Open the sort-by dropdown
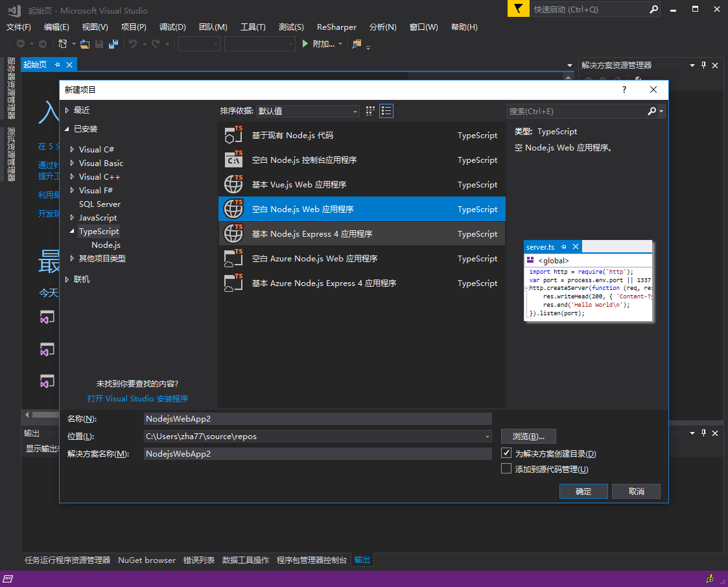 click(307, 111)
